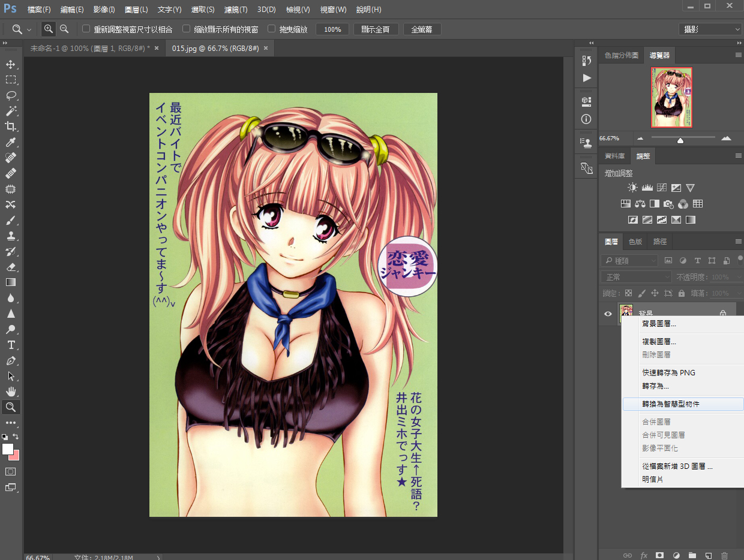Switch to the 未命名-1 document tab

pos(90,48)
